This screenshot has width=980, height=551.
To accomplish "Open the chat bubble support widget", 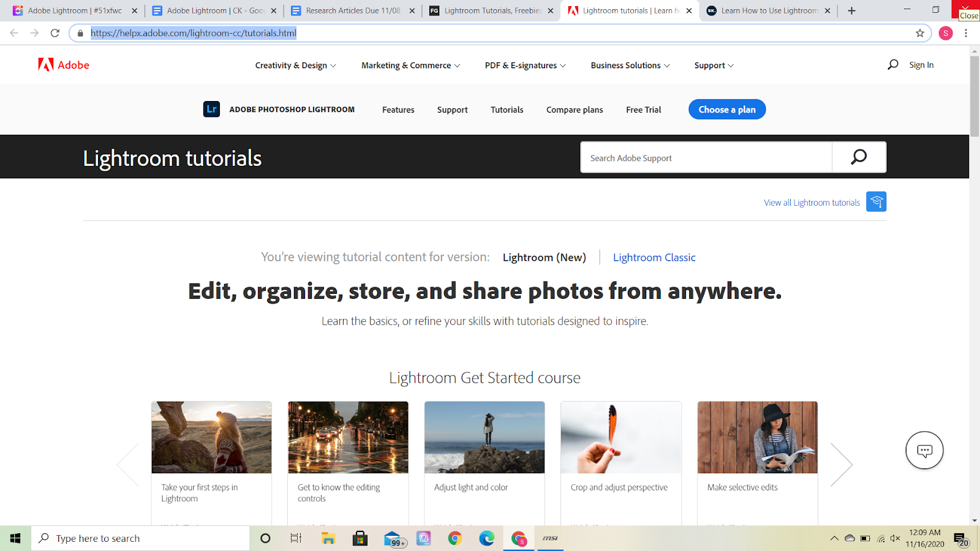I will [x=924, y=451].
